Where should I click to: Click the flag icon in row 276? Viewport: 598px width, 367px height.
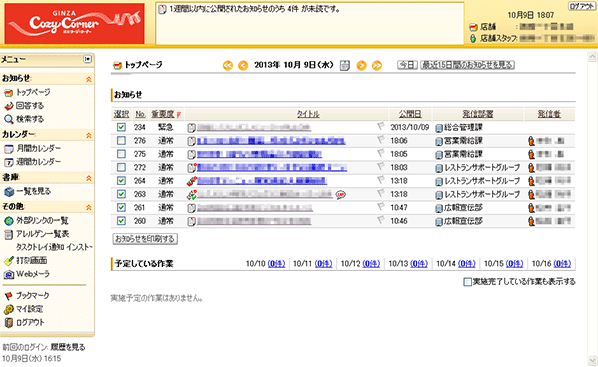pyautogui.click(x=381, y=139)
